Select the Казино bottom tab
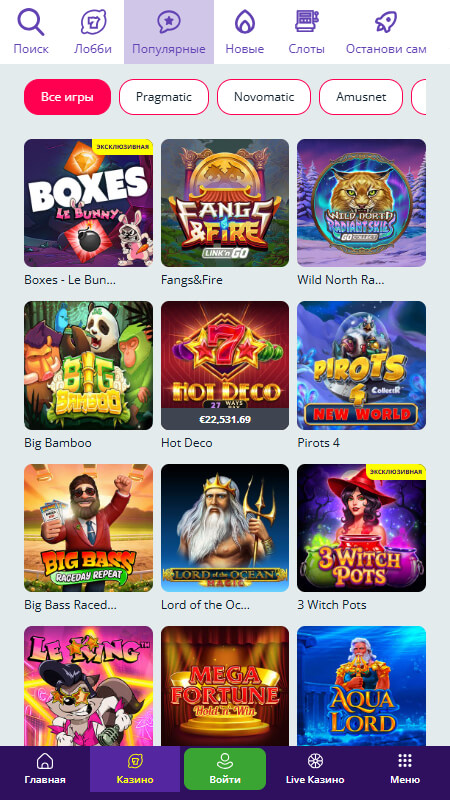The width and height of the screenshot is (450, 800). [x=135, y=769]
